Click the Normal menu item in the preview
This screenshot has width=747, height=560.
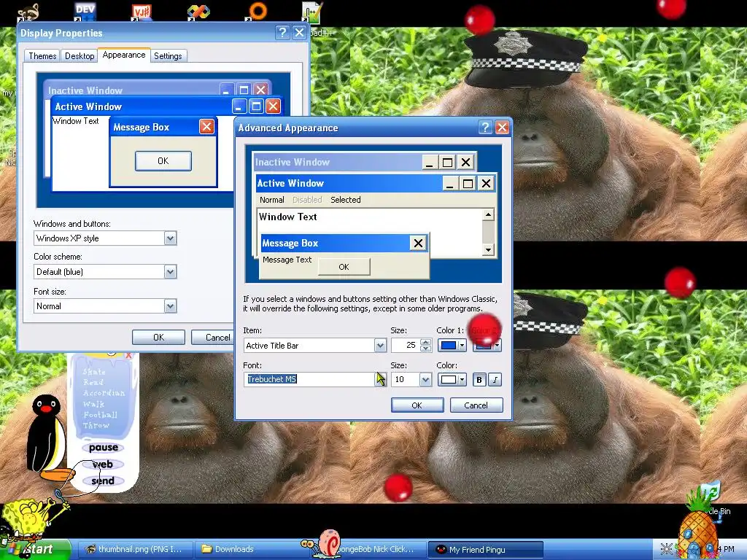(x=271, y=200)
